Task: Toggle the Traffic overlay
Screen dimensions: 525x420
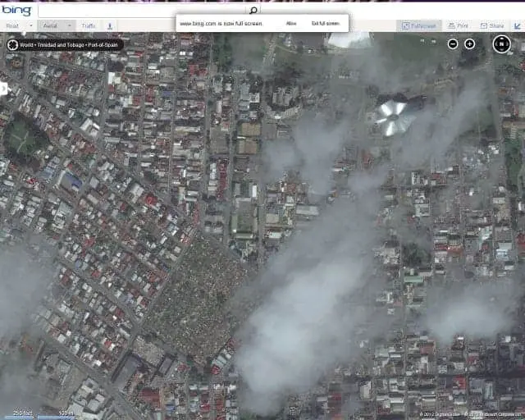Action: point(88,26)
